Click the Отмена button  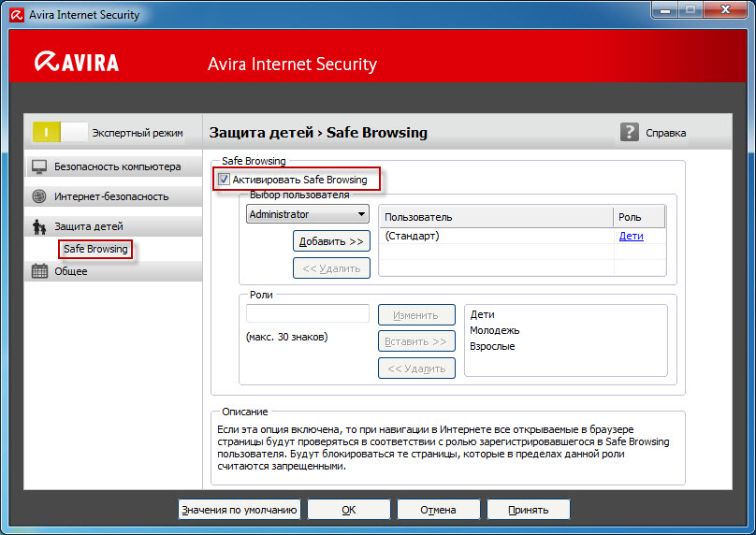438,510
